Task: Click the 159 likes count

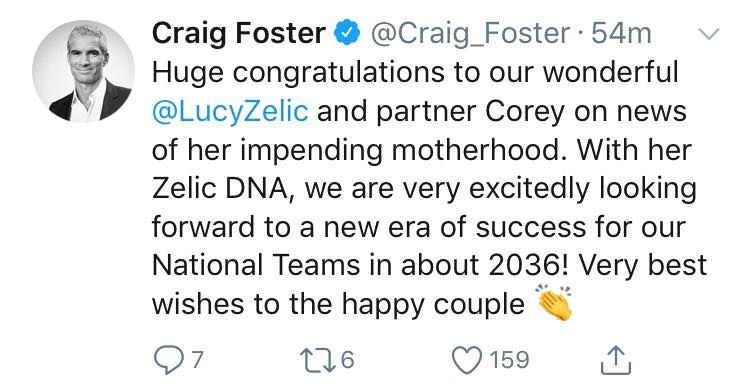Action: 509,360
